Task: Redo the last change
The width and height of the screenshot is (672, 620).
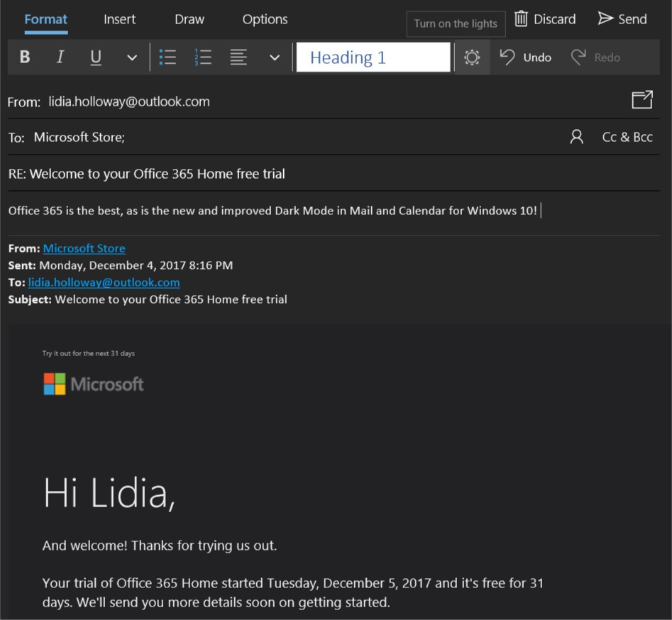Action: click(x=595, y=57)
